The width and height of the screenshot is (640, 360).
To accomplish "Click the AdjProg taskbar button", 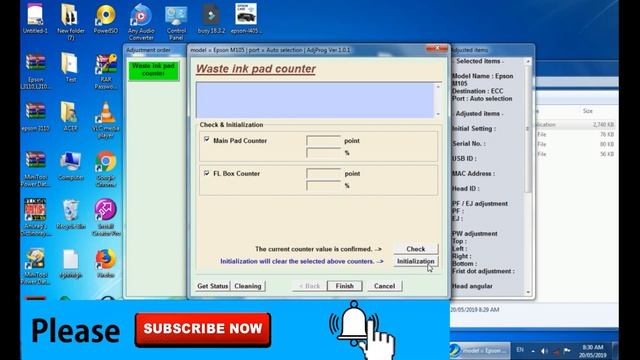I will click(479, 351).
